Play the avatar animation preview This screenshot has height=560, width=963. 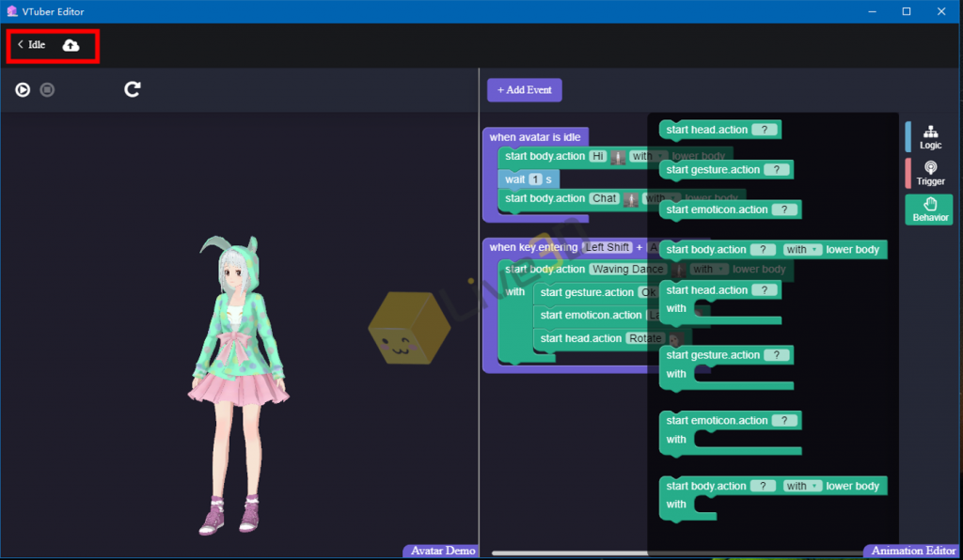(23, 90)
